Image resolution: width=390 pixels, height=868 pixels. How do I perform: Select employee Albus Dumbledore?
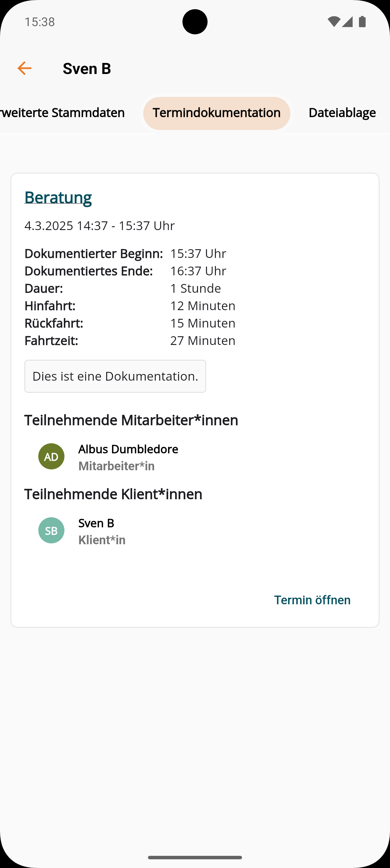128,449
